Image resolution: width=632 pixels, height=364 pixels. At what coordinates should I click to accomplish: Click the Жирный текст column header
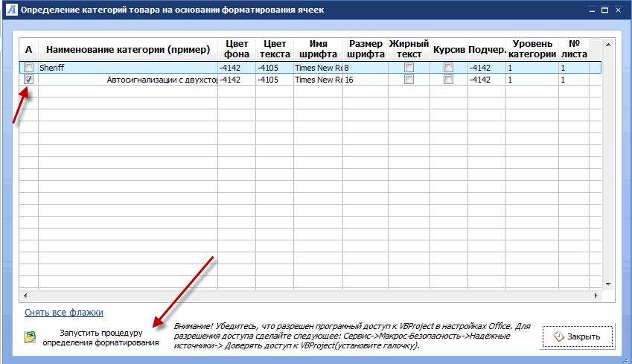tap(409, 49)
